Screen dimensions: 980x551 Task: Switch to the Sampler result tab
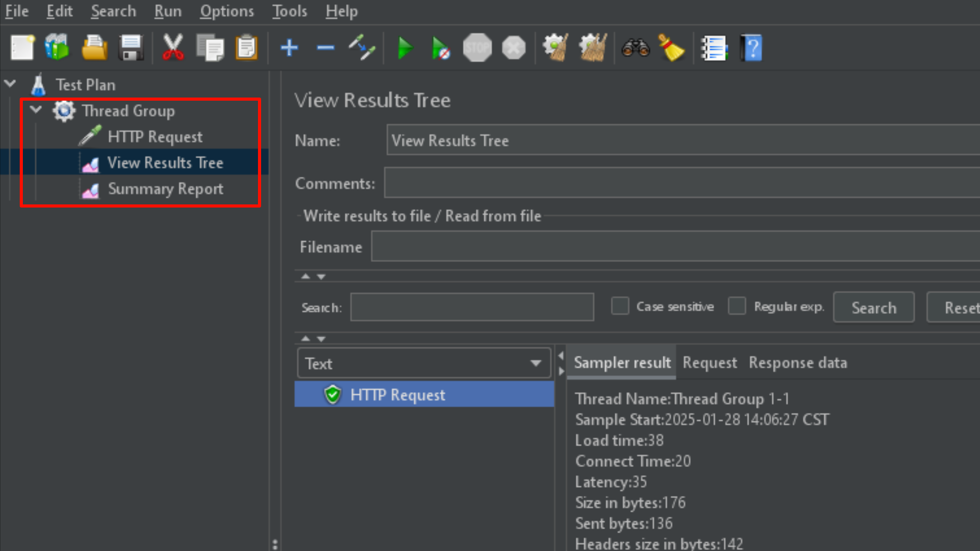[622, 362]
